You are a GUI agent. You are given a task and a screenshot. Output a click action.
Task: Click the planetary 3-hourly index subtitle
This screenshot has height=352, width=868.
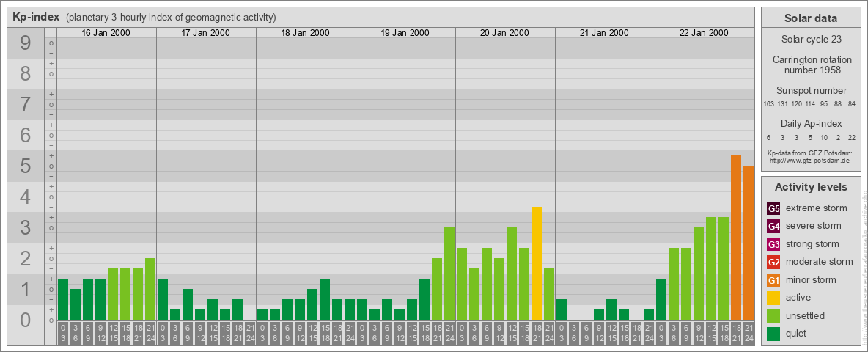coord(171,18)
